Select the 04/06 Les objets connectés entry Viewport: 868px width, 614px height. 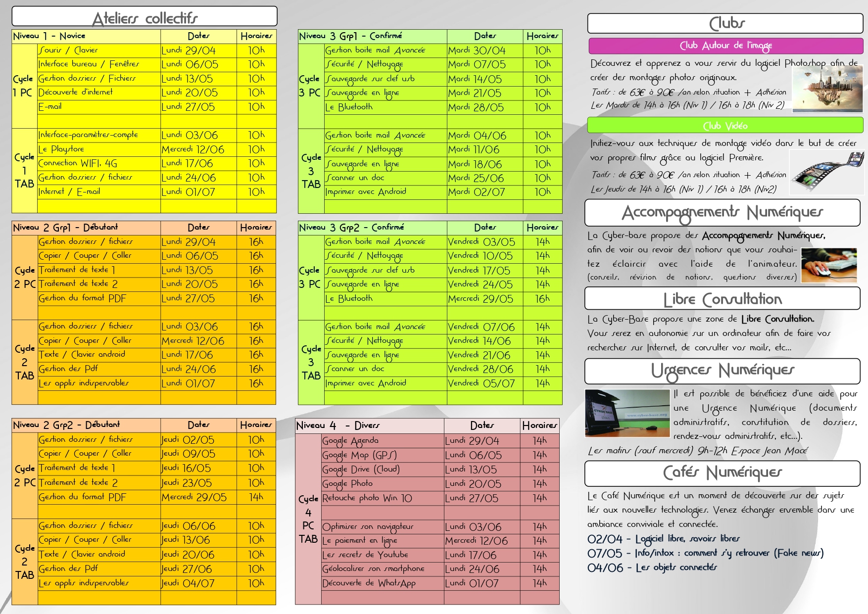[652, 567]
